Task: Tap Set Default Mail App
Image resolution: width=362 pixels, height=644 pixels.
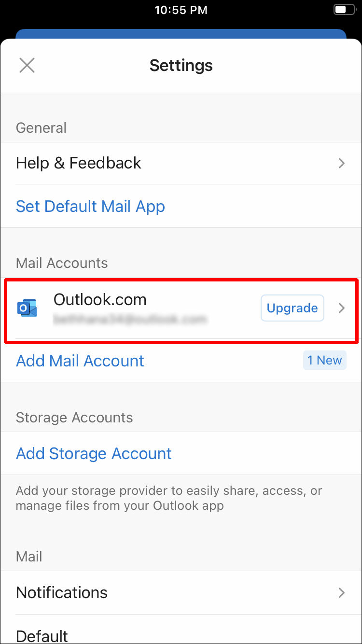Action: coord(90,206)
